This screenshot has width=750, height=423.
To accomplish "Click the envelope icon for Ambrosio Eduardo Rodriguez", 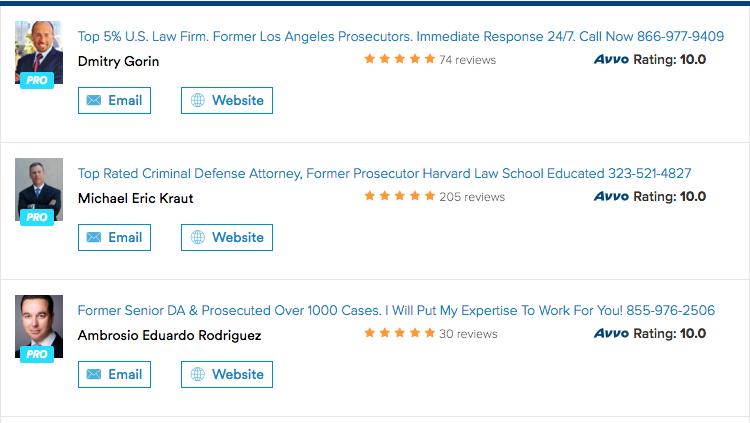I will 94,374.
